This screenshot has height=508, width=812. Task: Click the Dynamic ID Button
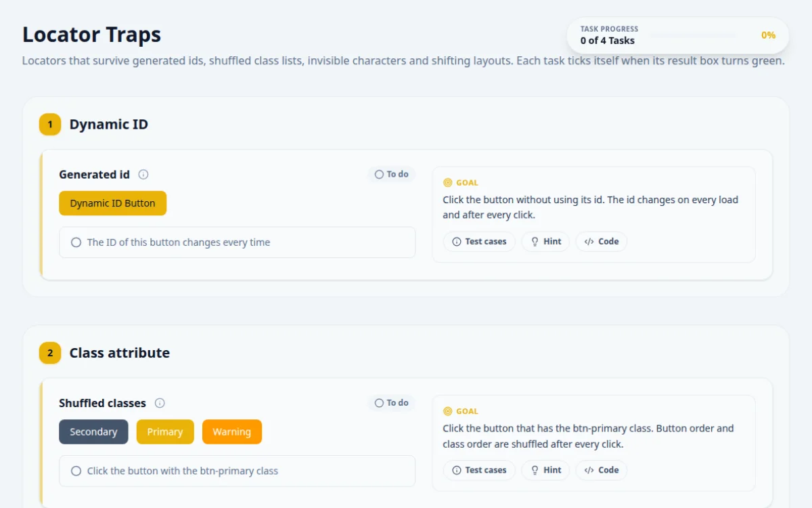click(x=112, y=203)
